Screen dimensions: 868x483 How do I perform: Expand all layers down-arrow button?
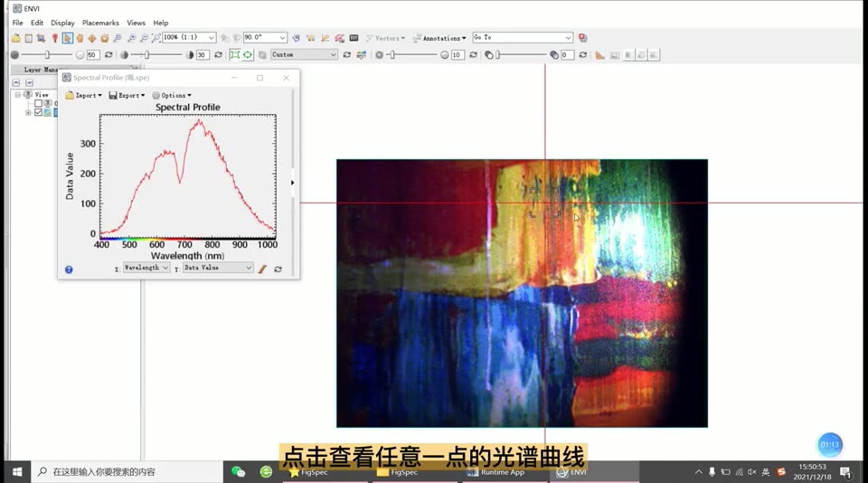[29, 82]
